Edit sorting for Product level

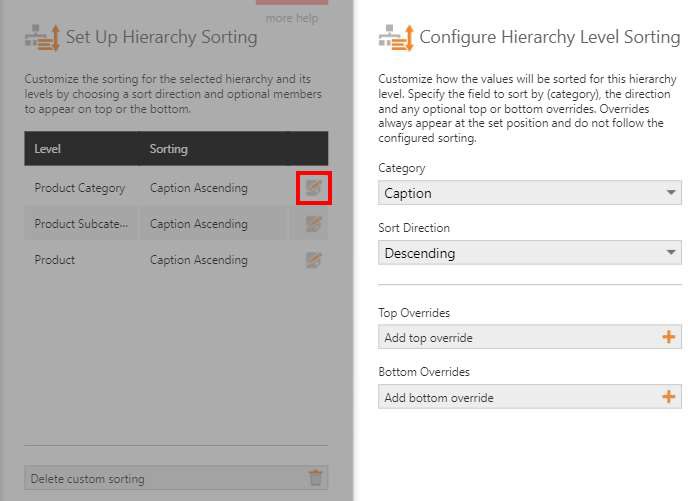[314, 260]
